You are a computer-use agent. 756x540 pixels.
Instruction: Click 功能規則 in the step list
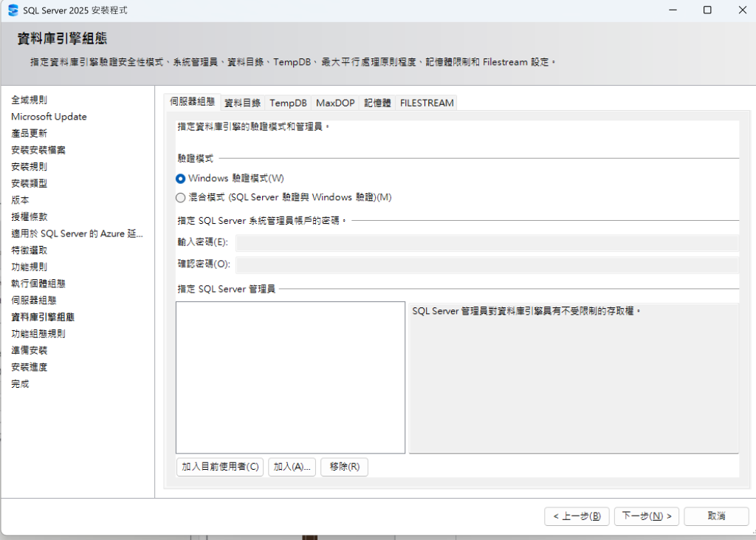pyautogui.click(x=29, y=267)
